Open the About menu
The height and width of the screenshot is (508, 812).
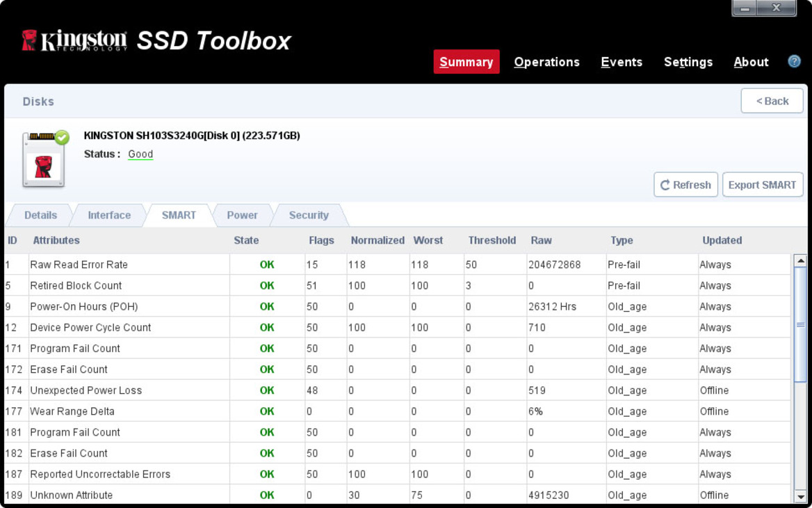(x=751, y=62)
